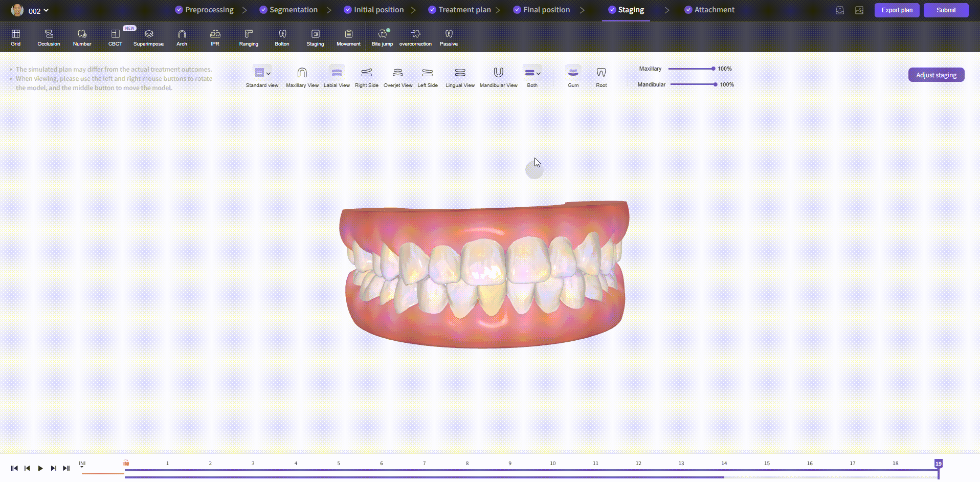The image size is (980, 482).
Task: Select the INI stage marker
Action: [82, 464]
